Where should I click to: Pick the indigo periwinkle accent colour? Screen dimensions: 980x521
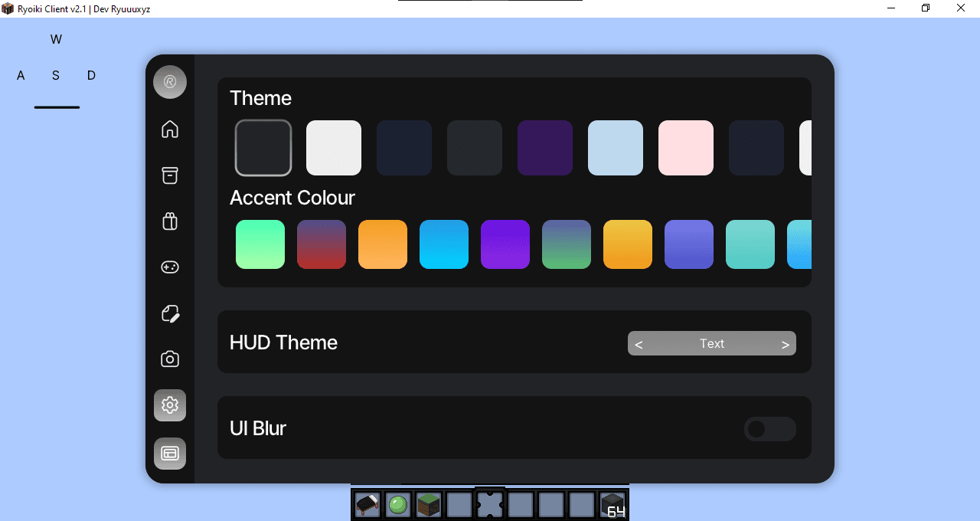click(689, 244)
